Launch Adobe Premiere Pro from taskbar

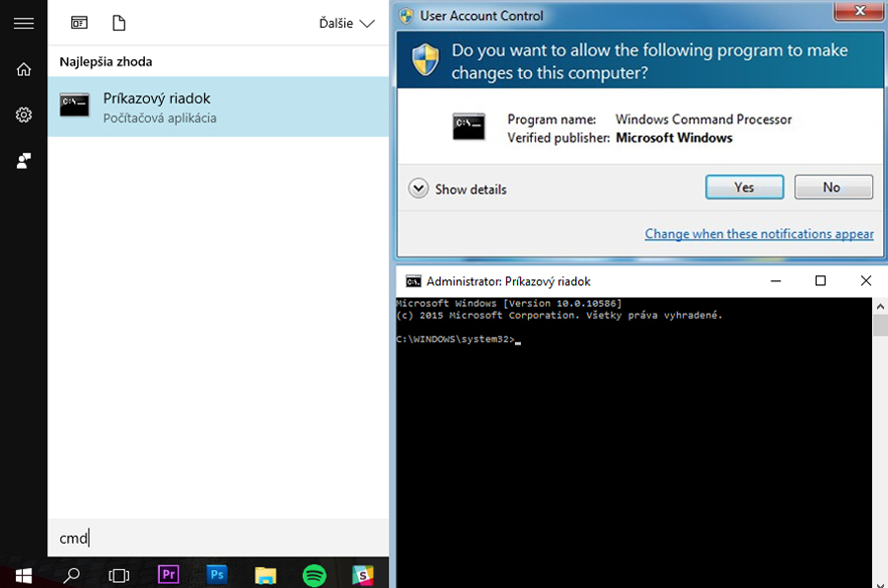168,574
